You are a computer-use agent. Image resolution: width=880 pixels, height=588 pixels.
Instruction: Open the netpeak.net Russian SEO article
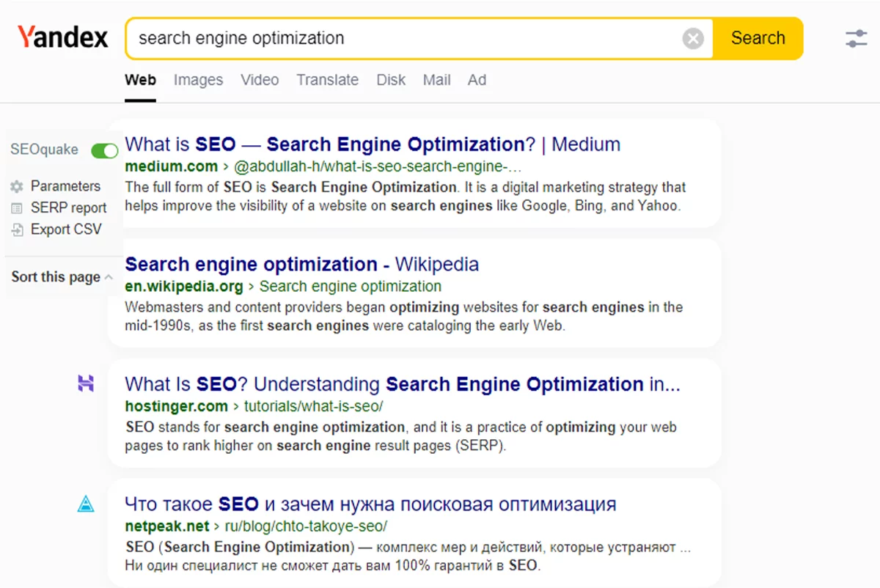[x=370, y=504]
